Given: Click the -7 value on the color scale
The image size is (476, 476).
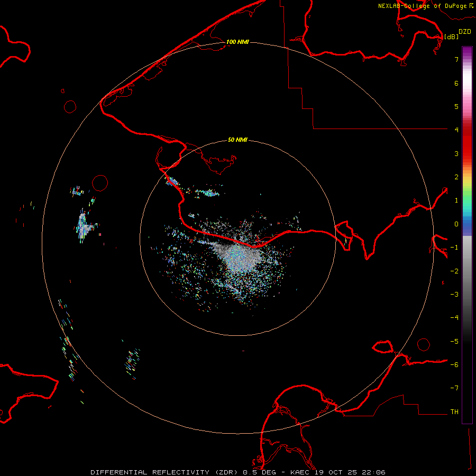Looking at the screenshot, I should (x=454, y=388).
